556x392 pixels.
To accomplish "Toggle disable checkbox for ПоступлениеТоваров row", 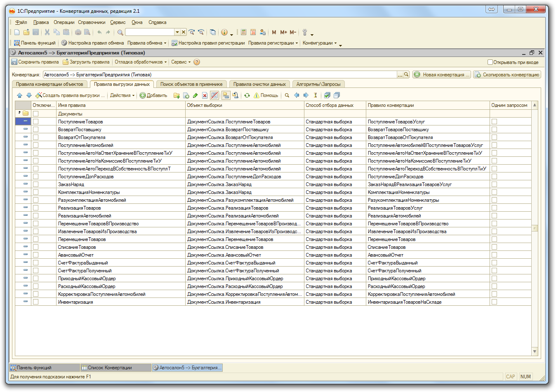I will [x=35, y=122].
